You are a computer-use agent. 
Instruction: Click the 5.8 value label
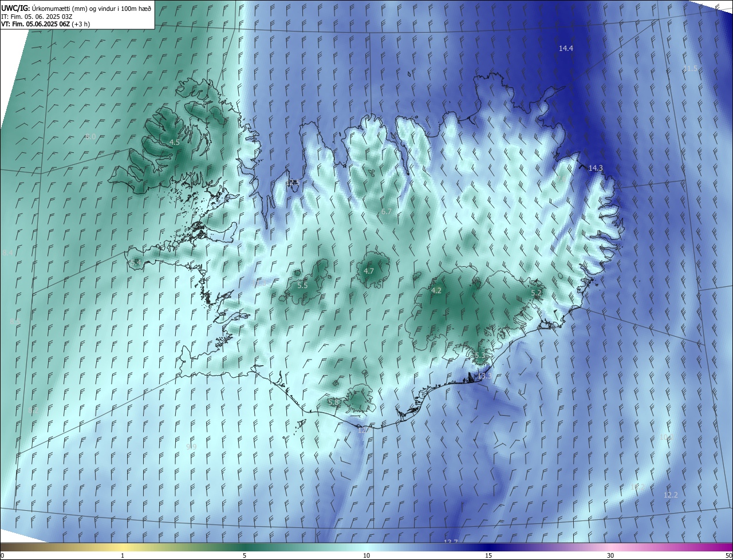(x=333, y=403)
